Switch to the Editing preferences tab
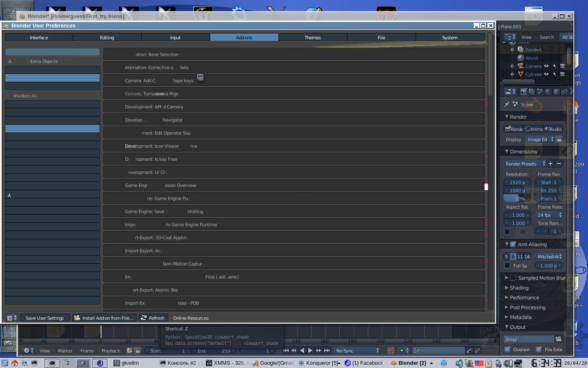588x368 pixels. [107, 37]
